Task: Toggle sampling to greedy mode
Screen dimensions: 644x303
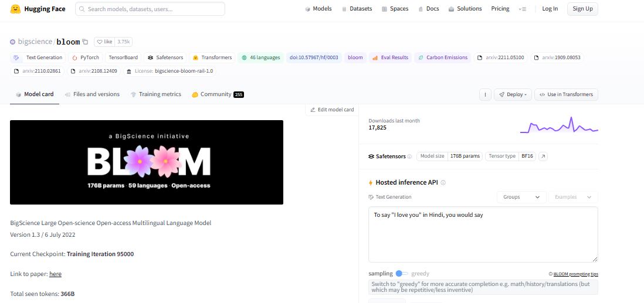Action: pos(401,274)
